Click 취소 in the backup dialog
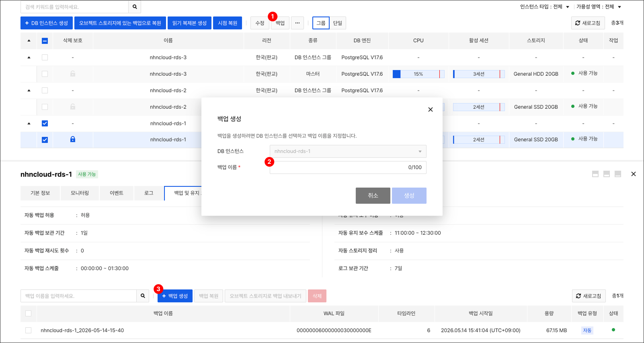The height and width of the screenshot is (343, 644). 373,196
